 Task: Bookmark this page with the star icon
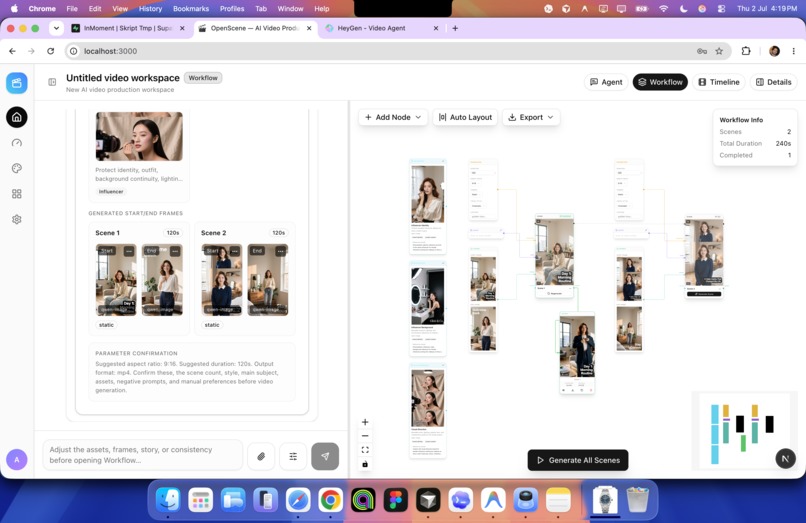point(719,51)
